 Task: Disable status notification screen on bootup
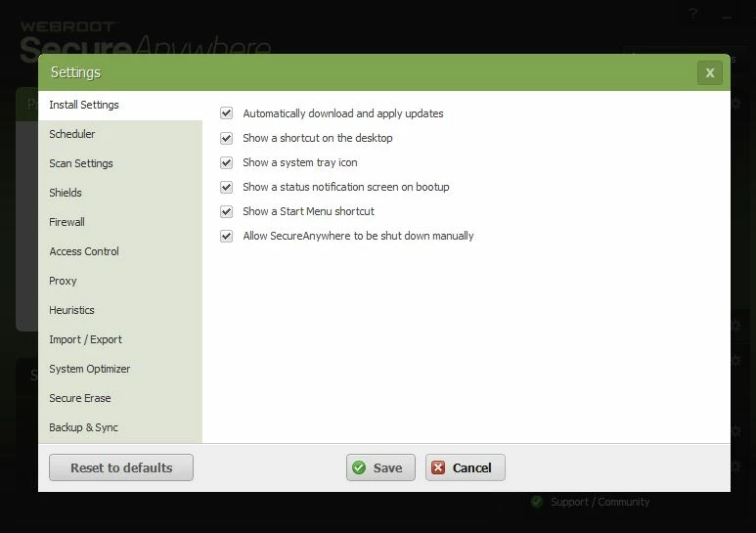click(x=226, y=187)
